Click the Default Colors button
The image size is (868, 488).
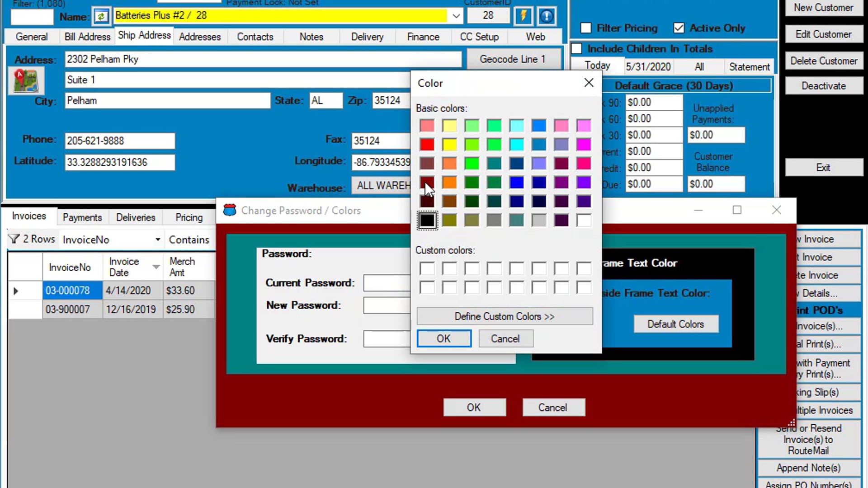[x=675, y=324]
